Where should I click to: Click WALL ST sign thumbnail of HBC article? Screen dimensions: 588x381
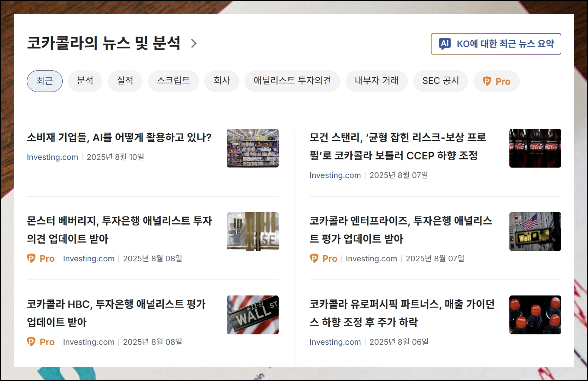pos(253,315)
